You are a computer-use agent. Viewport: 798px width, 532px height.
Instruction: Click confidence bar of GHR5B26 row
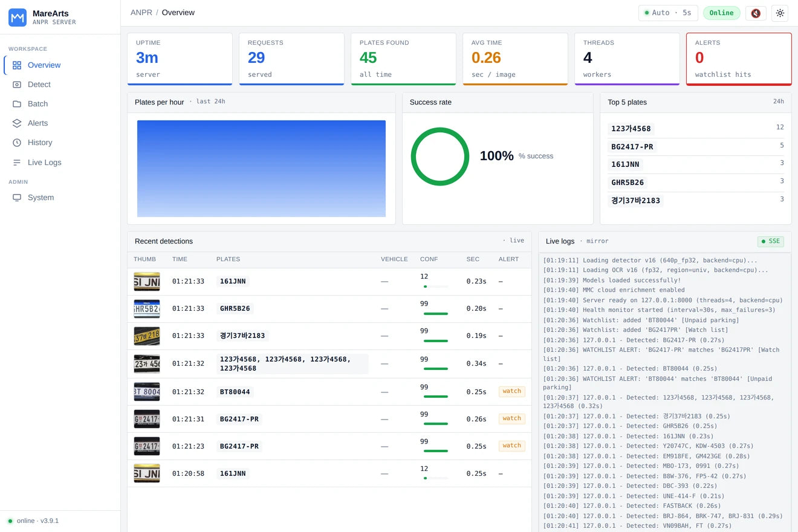coord(436,314)
